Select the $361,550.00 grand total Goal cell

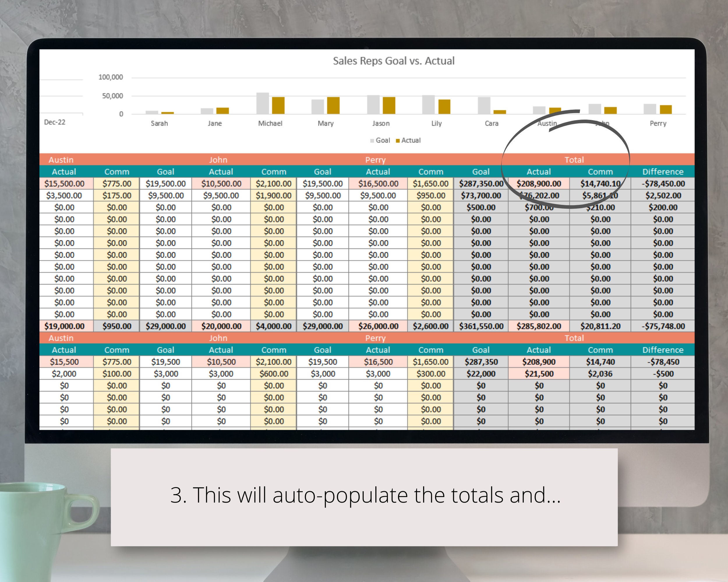(x=481, y=326)
